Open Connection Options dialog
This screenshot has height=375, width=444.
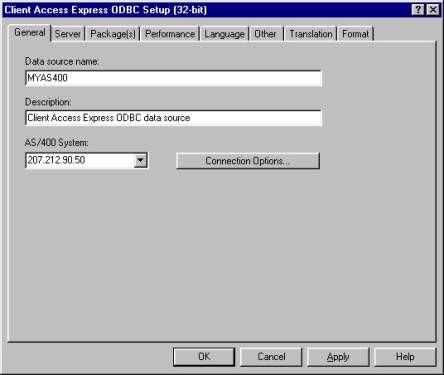(248, 161)
